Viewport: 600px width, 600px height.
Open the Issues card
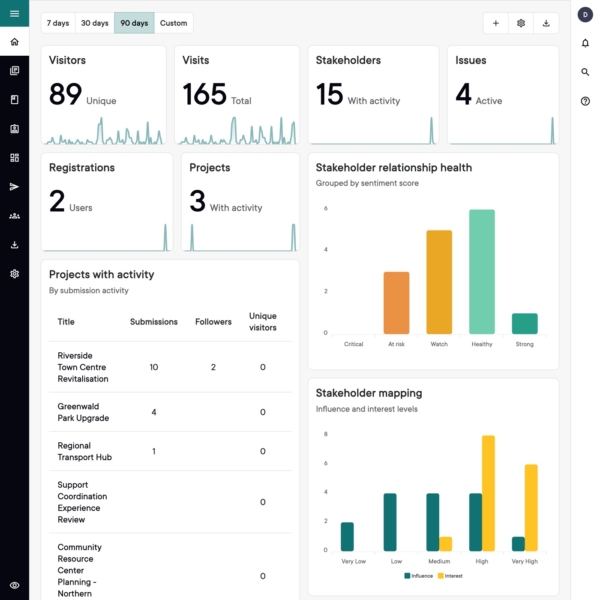(503, 95)
